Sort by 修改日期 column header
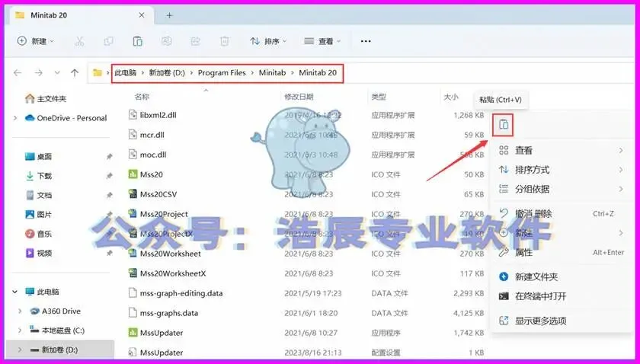Screen dimensions: 640x364 [299, 97]
